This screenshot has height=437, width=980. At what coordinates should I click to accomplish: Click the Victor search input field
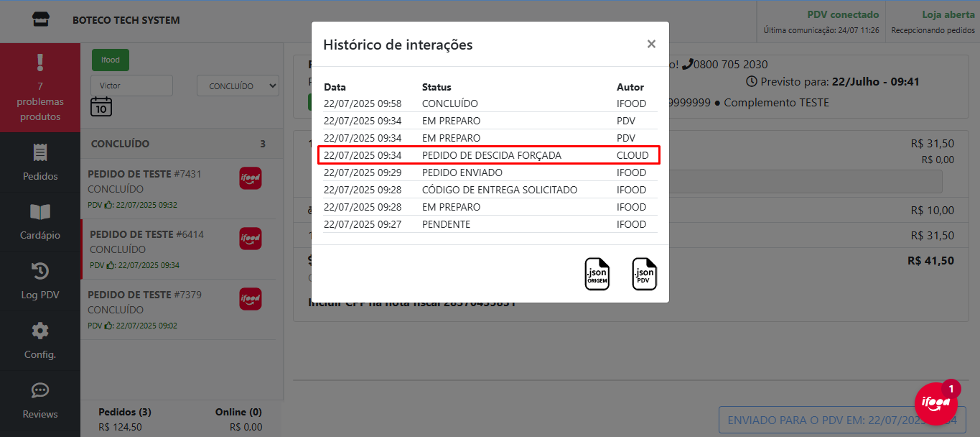[131, 86]
